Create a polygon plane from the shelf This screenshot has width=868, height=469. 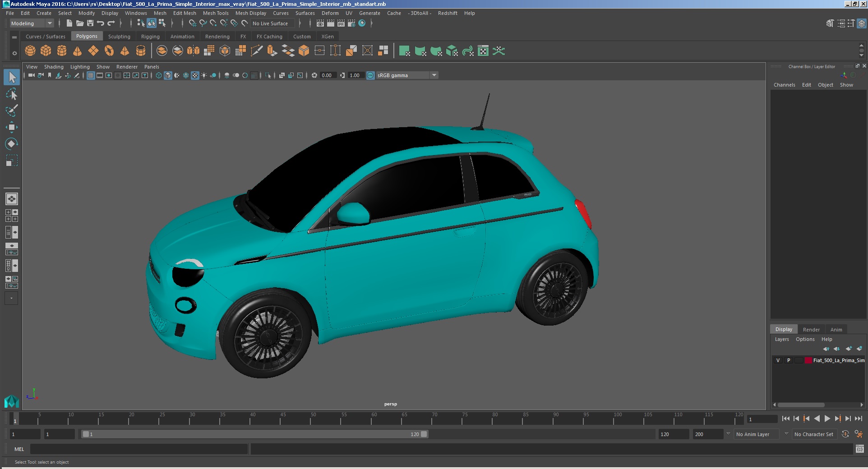(x=93, y=51)
